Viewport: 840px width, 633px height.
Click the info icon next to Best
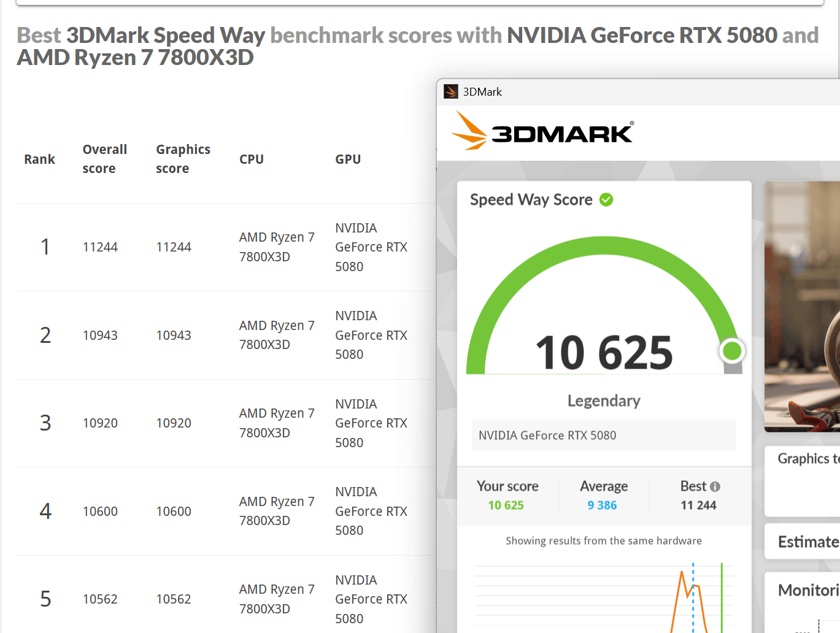tap(715, 486)
